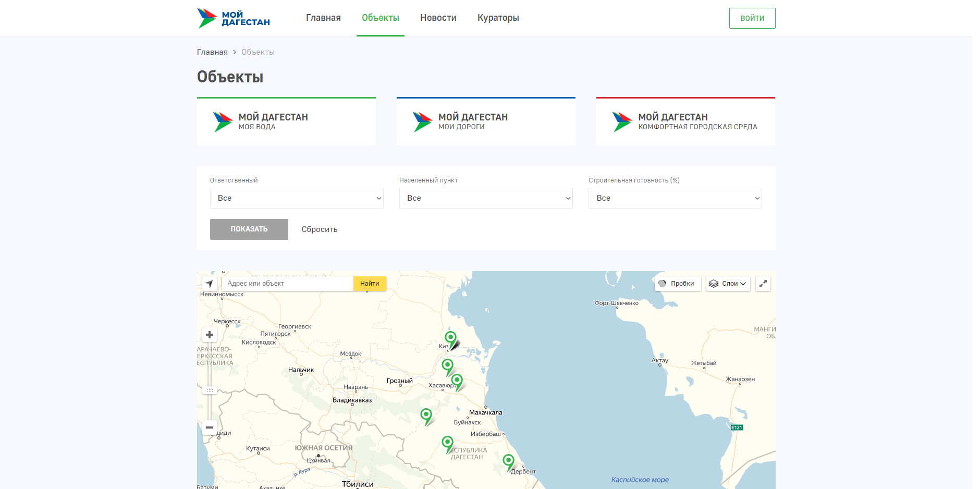Screen dimensions: 980x489
Task: Open the Объекты navigation tab
Action: pyautogui.click(x=381, y=18)
